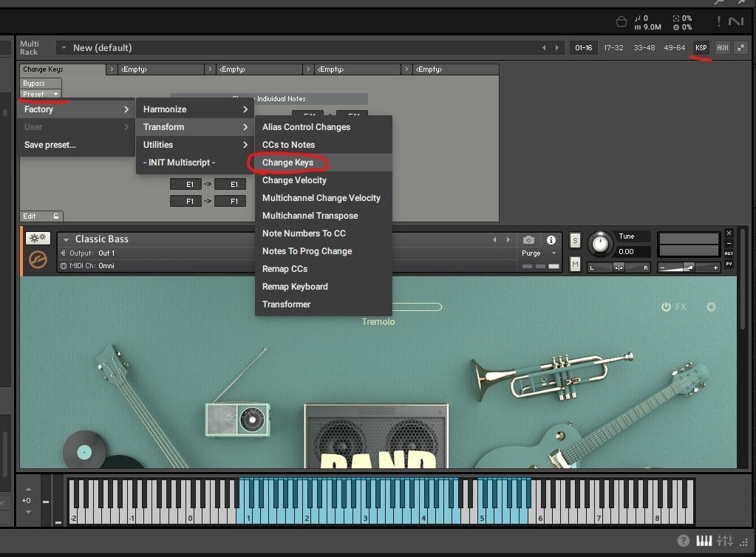The image size is (756, 557).
Task: Solo the Classic Bass instrument
Action: [575, 240]
